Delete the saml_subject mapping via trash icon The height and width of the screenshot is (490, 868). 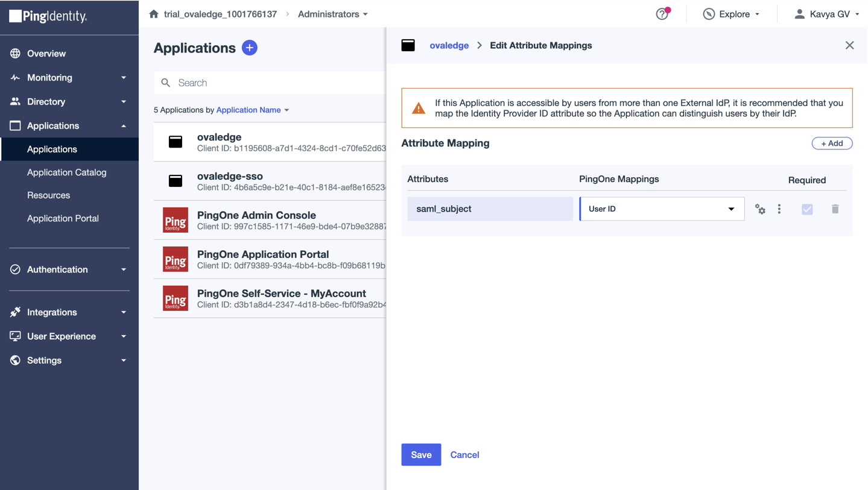point(835,209)
